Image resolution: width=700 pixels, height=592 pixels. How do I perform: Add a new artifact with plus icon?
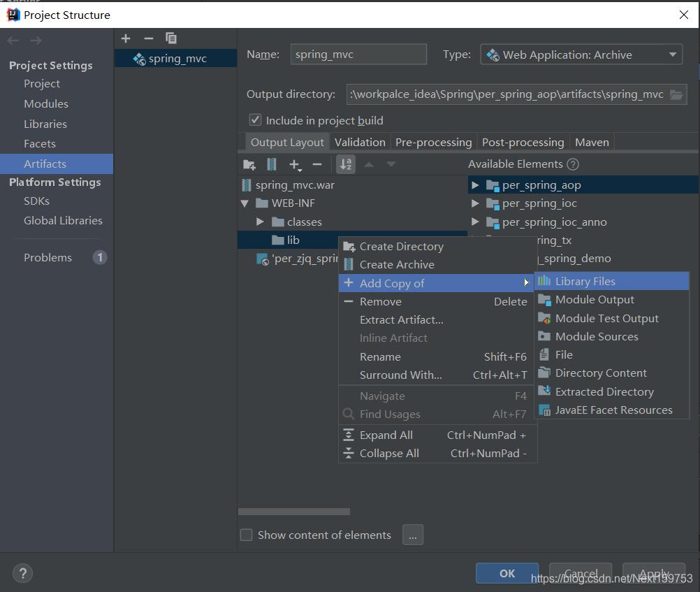(126, 38)
